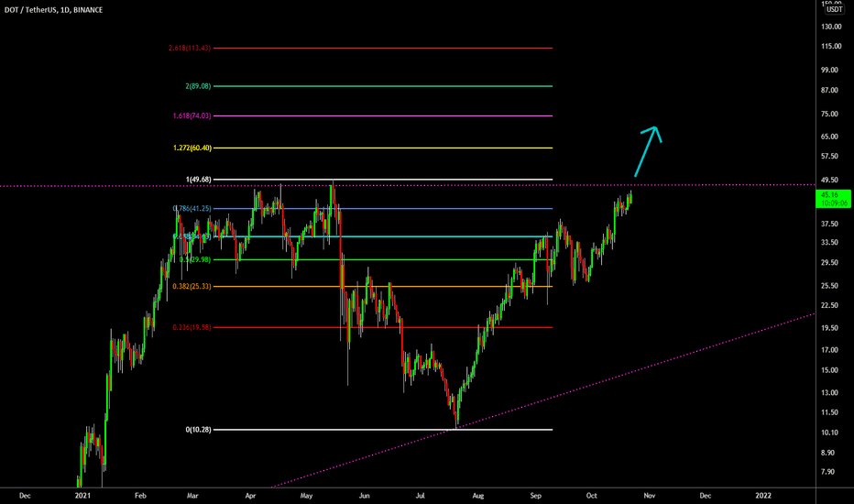The height and width of the screenshot is (504, 854).
Task: Select the 1(49.68) Fibonacci label
Action: click(x=198, y=180)
